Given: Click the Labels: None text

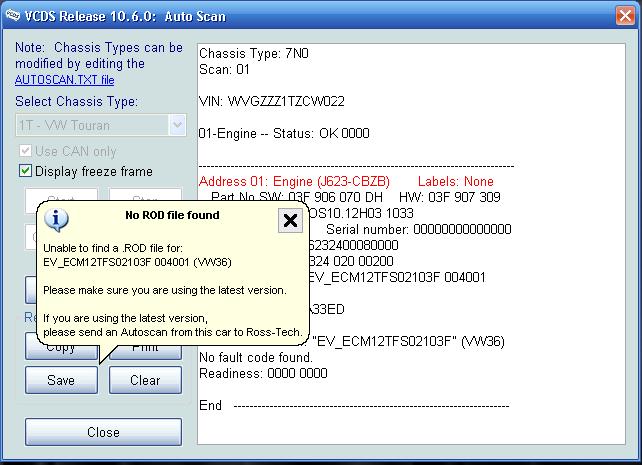Looking at the screenshot, I should coord(456,181).
